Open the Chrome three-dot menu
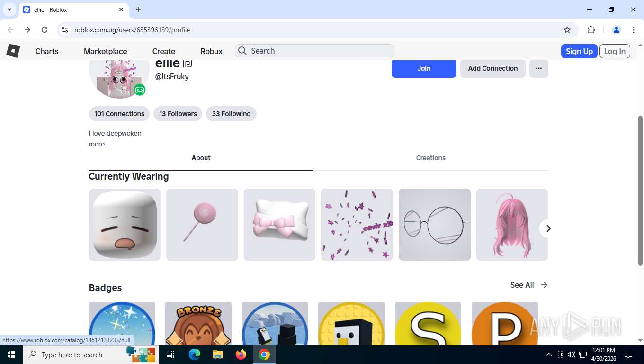644x364 pixels. click(x=634, y=30)
